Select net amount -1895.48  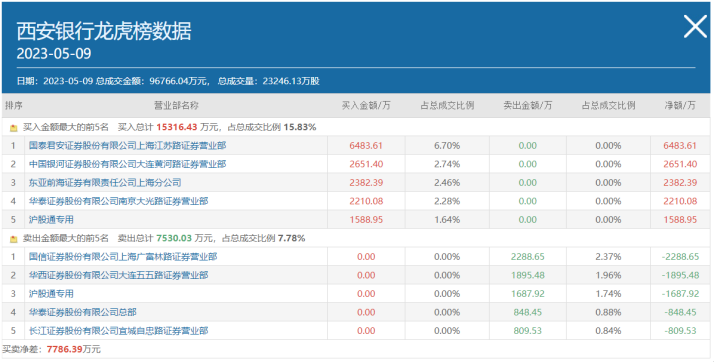[680, 275]
